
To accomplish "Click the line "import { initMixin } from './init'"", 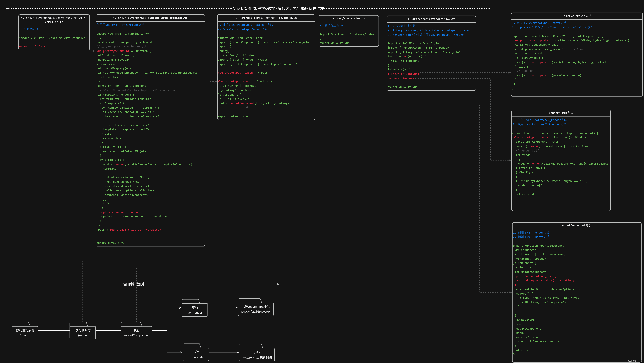I will (416, 43).
